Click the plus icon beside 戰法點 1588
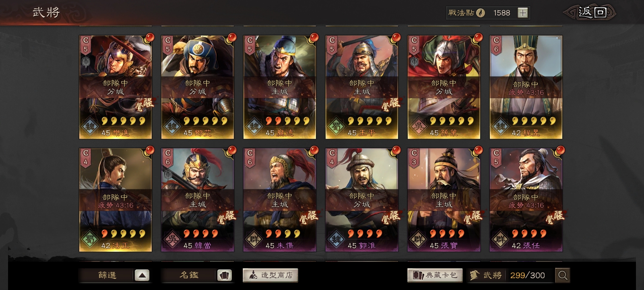 pyautogui.click(x=522, y=13)
